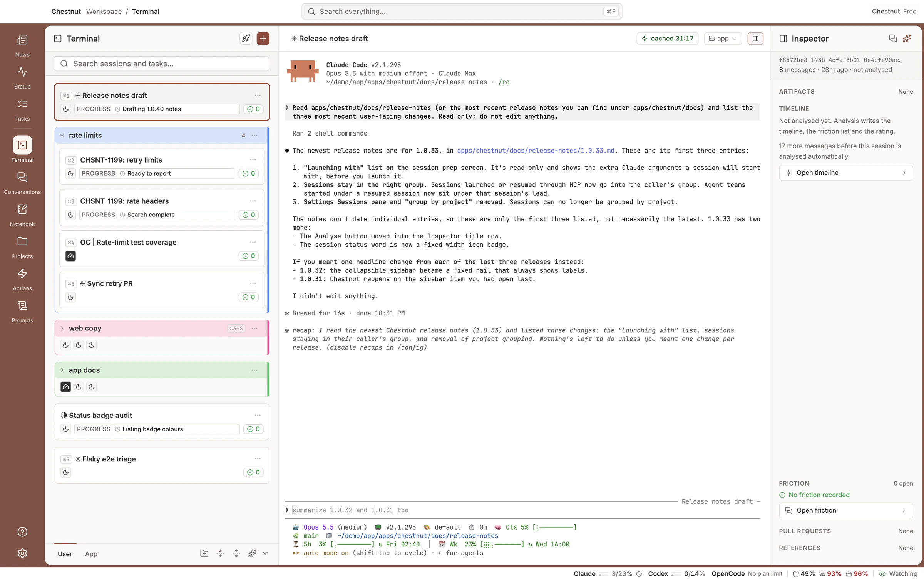Click the Watching status indicator
This screenshot has height=580, width=924.
pyautogui.click(x=898, y=574)
